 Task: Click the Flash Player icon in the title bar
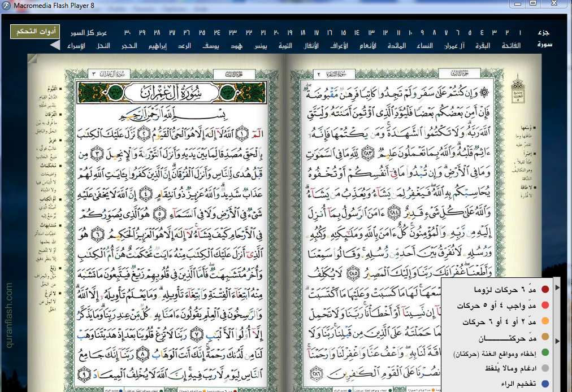pos(6,6)
